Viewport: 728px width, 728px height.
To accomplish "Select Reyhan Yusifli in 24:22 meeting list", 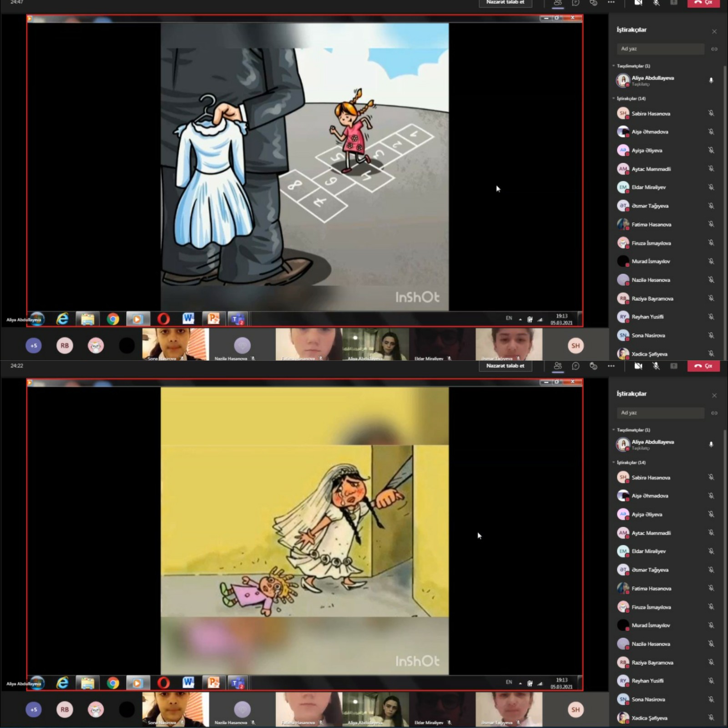I will [x=666, y=681].
